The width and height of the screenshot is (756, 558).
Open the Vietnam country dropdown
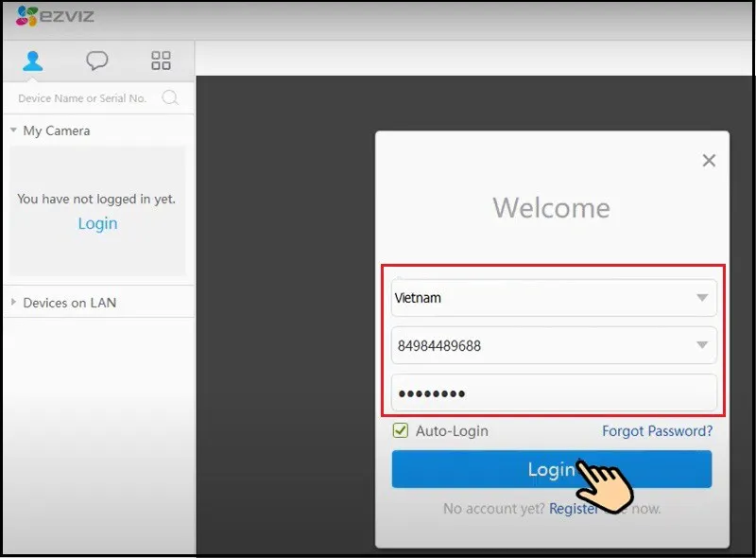click(x=703, y=297)
